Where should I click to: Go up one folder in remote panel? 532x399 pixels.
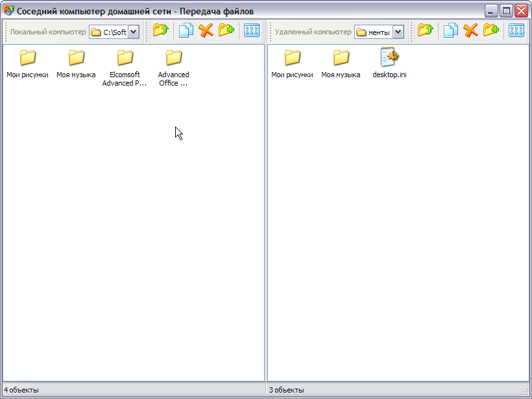(x=425, y=30)
